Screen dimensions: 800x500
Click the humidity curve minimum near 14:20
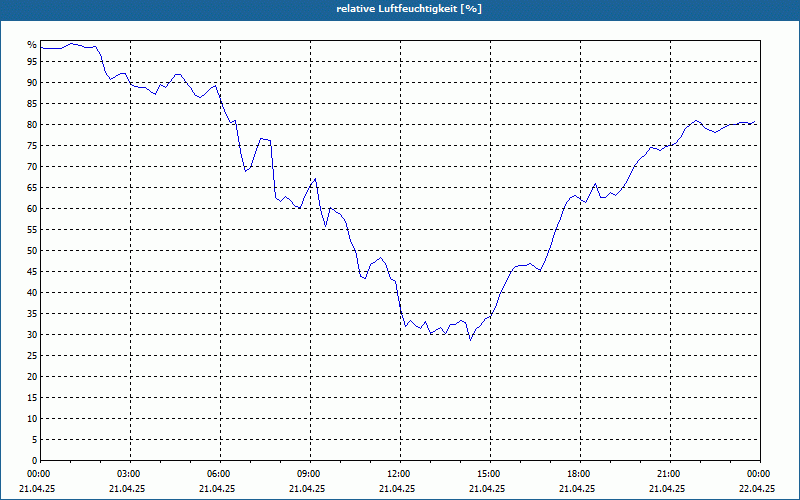(x=470, y=340)
